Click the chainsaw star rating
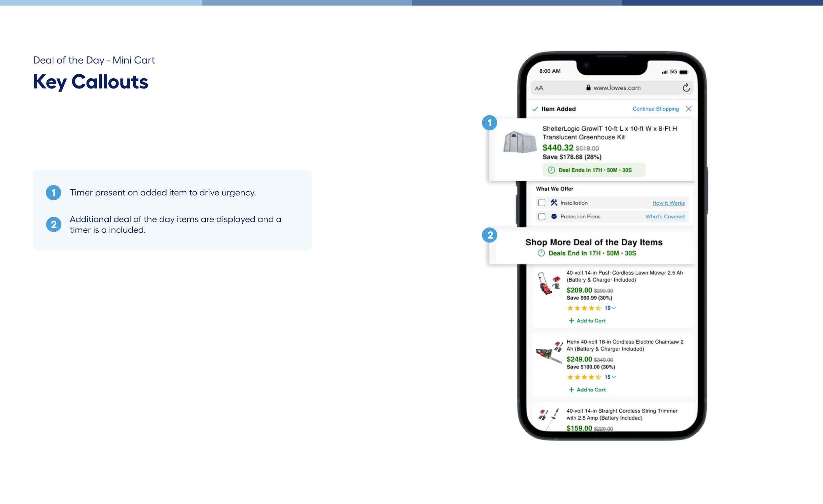Viewport: 823px width, 504px height. (x=584, y=377)
